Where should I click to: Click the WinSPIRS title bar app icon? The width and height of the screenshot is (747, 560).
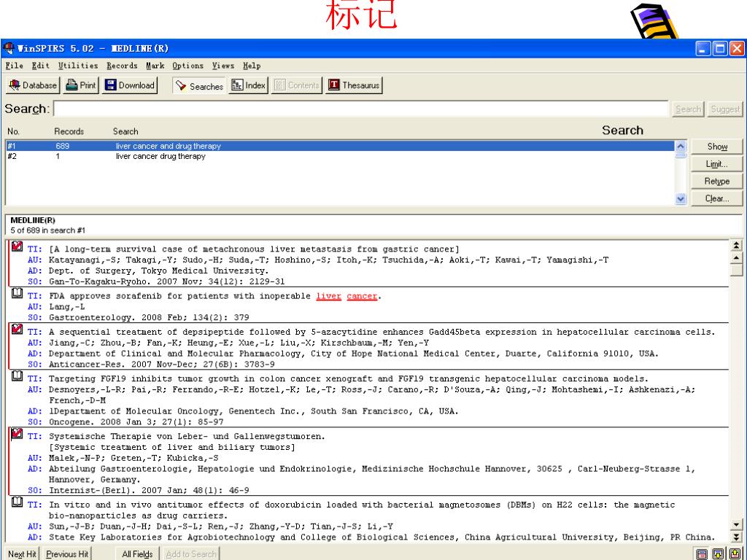[x=9, y=48]
